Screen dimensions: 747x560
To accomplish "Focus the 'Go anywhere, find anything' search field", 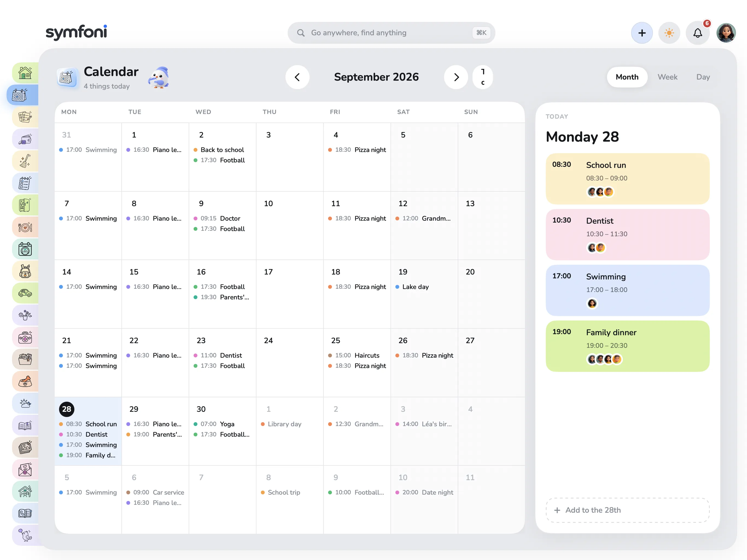I will (391, 33).
